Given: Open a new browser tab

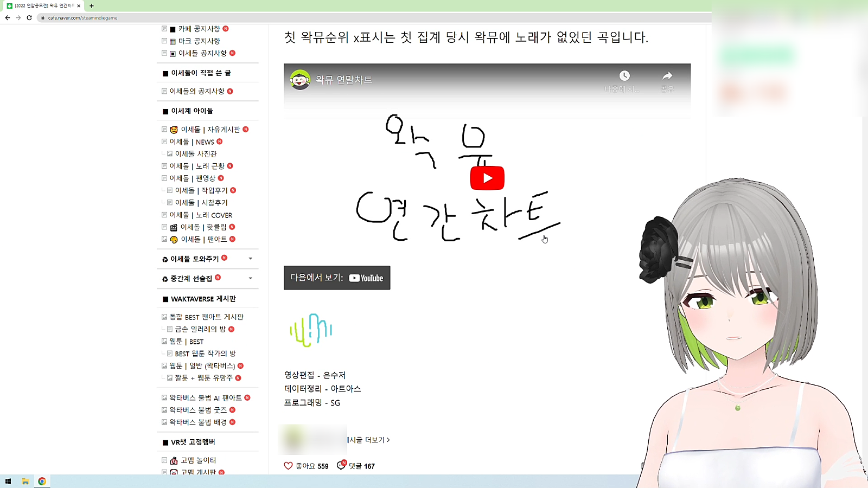Looking at the screenshot, I should tap(92, 5).
